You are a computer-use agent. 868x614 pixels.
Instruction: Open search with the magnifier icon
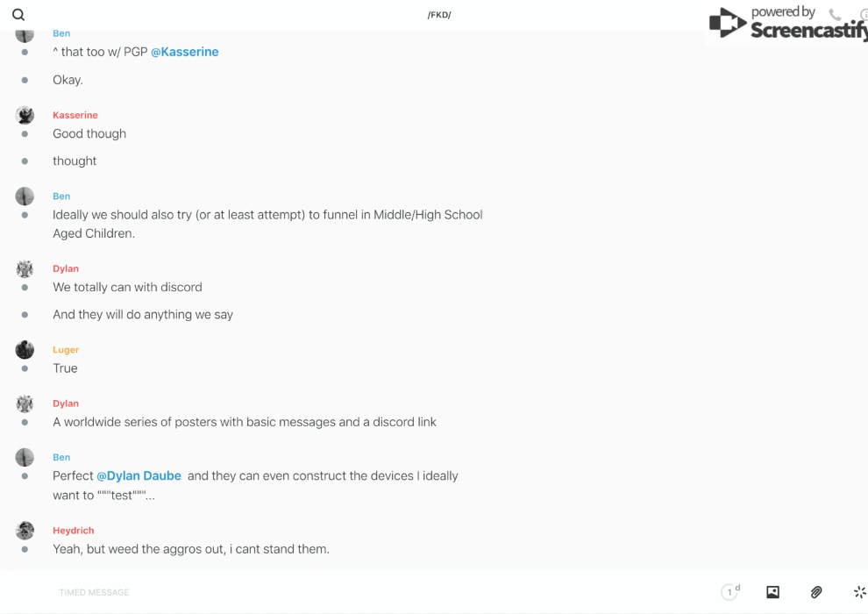[18, 15]
